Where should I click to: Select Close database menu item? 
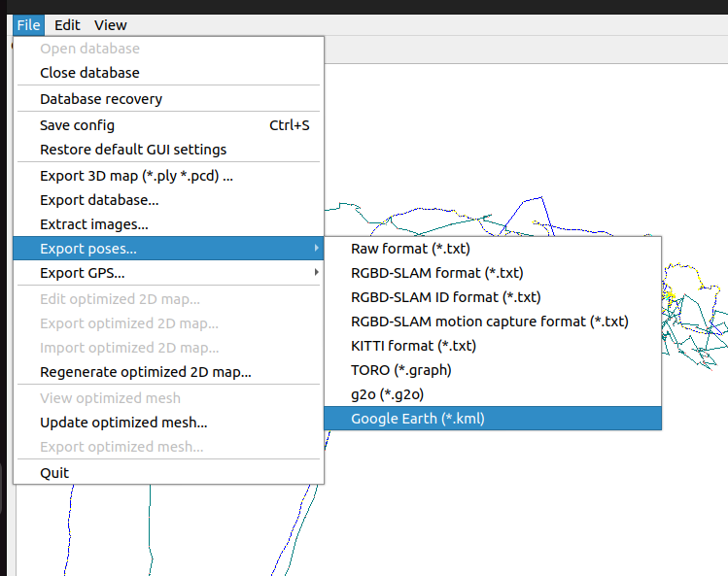tap(89, 73)
